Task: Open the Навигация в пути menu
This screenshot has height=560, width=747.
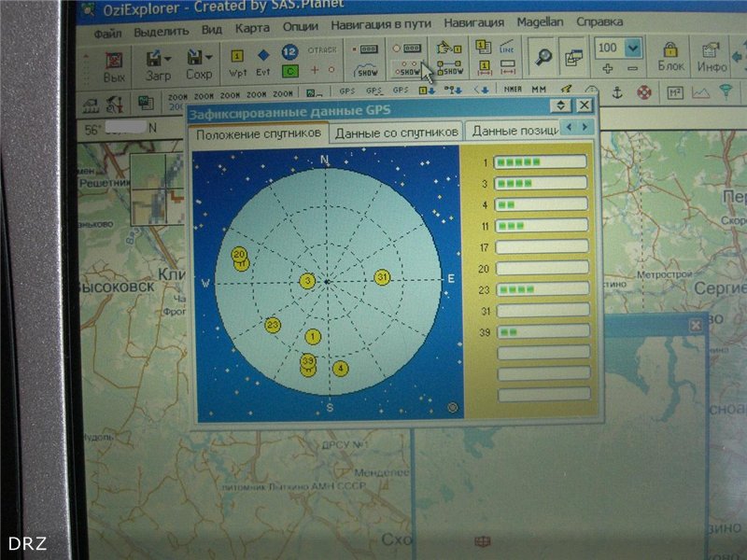Action: coord(381,24)
